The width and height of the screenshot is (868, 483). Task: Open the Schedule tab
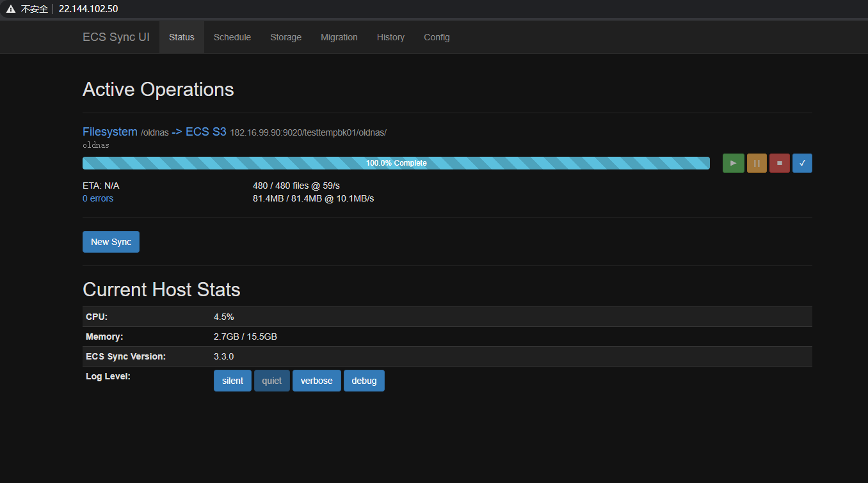coord(232,37)
